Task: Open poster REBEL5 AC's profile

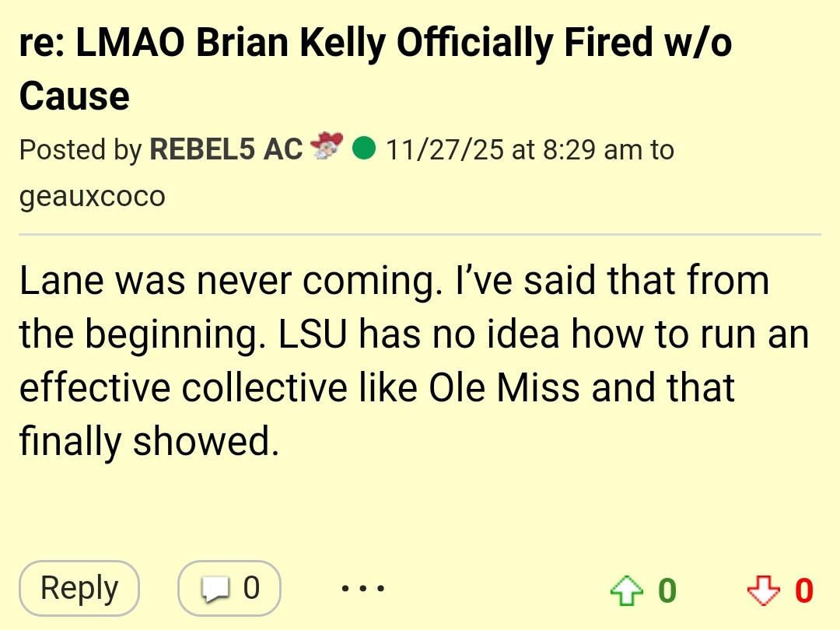Action: [x=226, y=149]
